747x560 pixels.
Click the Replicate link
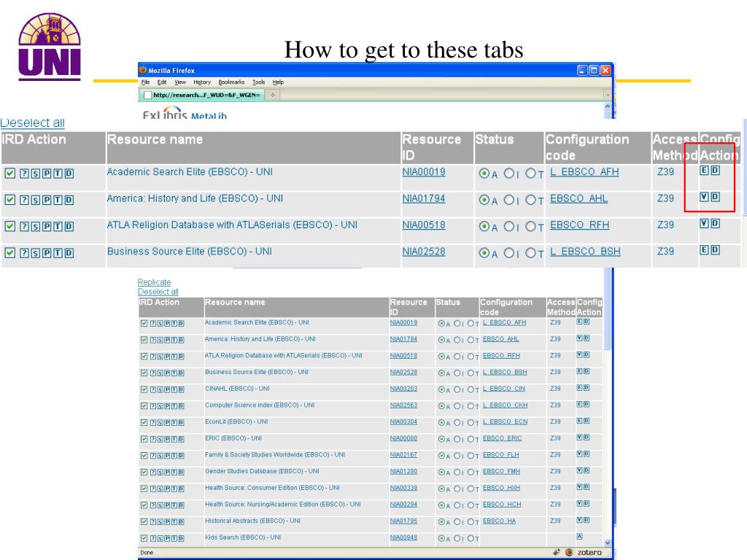[x=155, y=282]
